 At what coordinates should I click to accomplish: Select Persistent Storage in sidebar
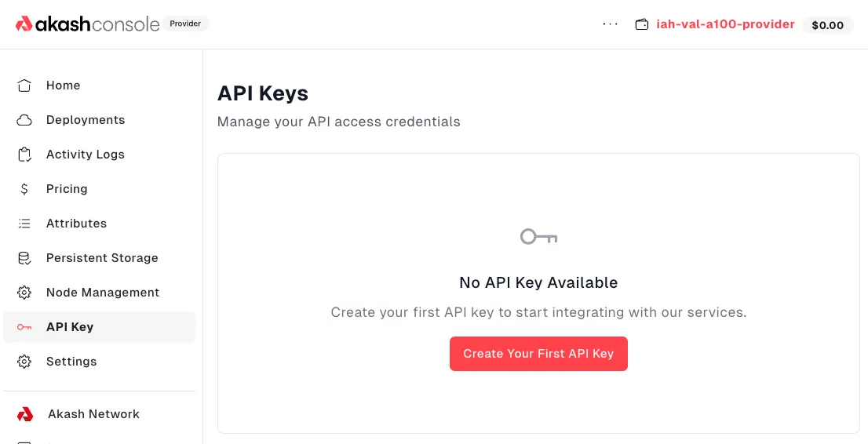(x=102, y=258)
